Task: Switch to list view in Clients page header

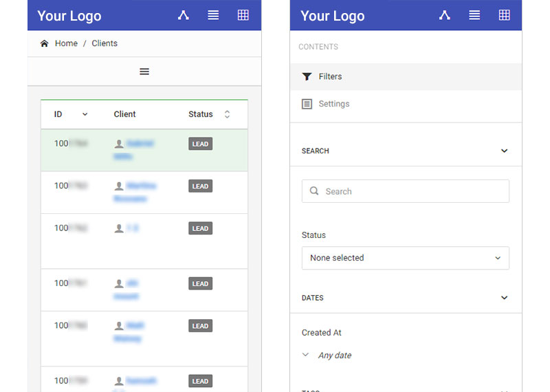Action: [x=213, y=15]
